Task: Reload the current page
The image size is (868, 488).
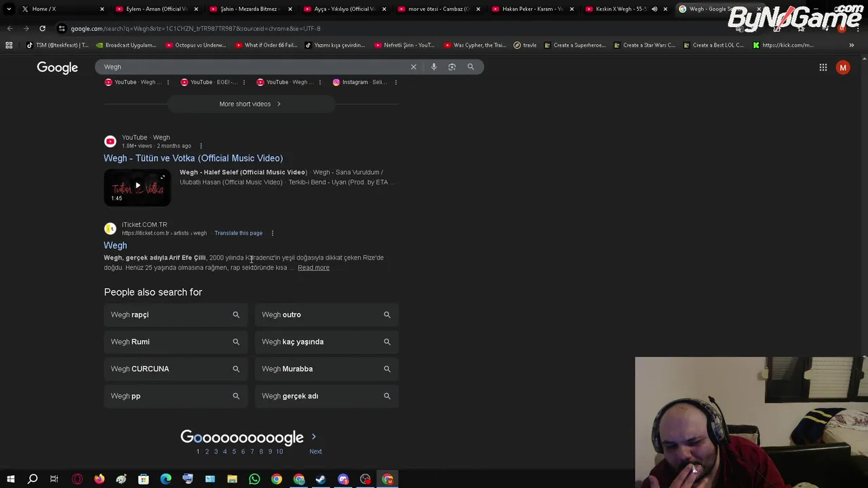Action: [42, 28]
